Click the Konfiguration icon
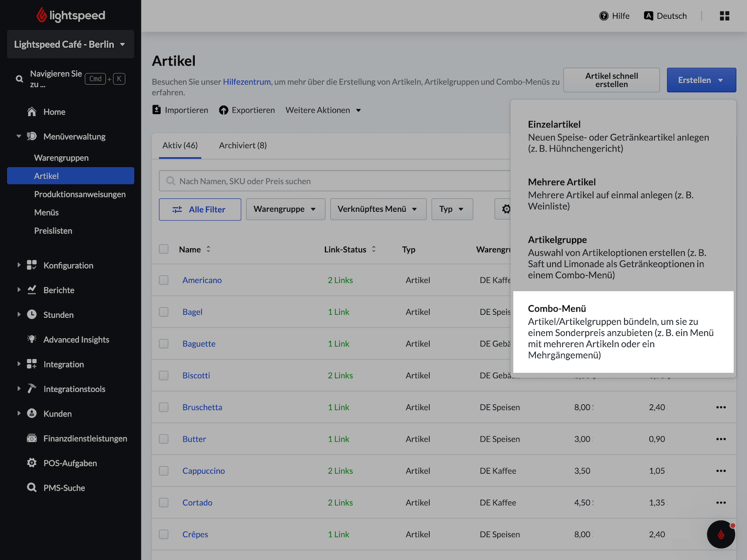This screenshot has height=560, width=747. tap(32, 265)
